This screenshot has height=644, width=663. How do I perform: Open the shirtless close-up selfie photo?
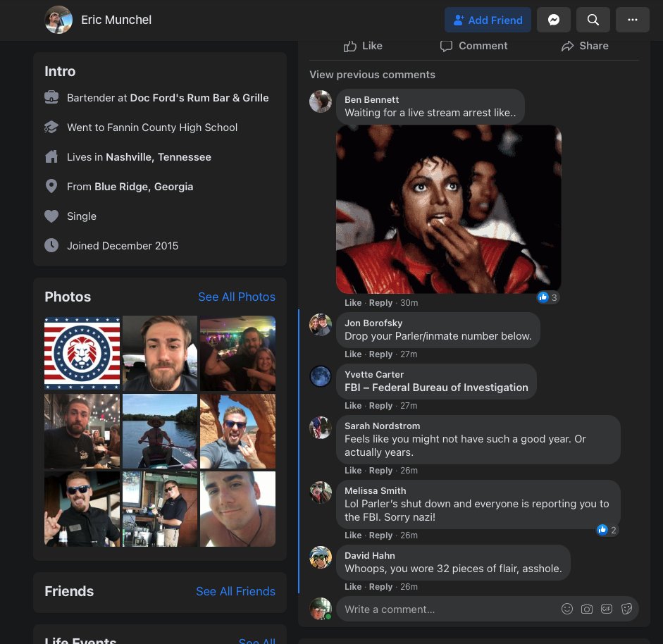237,509
